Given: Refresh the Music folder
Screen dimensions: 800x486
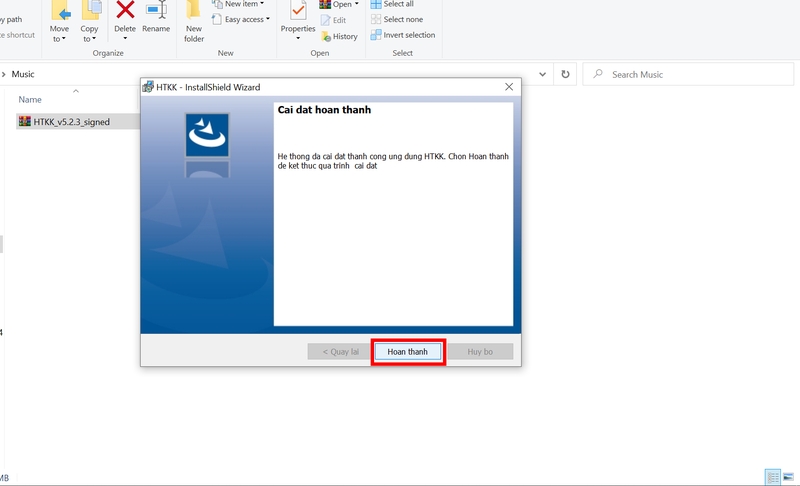Looking at the screenshot, I should coord(565,74).
